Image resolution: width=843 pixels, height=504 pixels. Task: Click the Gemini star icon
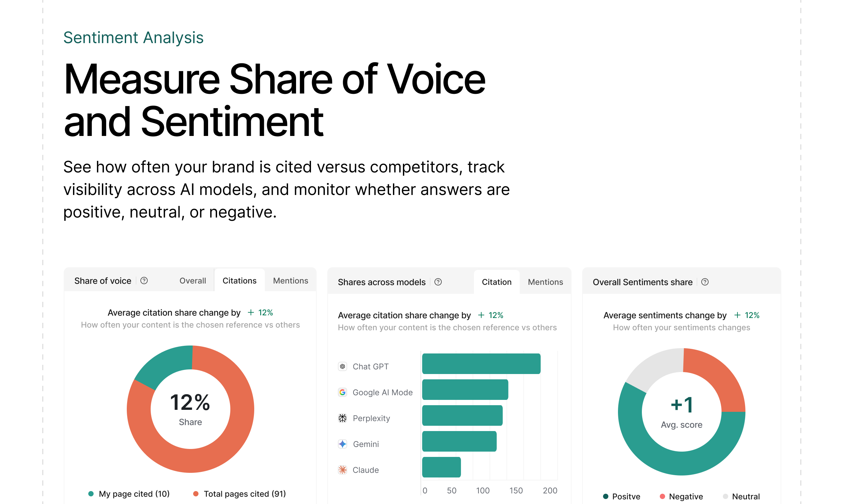pos(343,444)
